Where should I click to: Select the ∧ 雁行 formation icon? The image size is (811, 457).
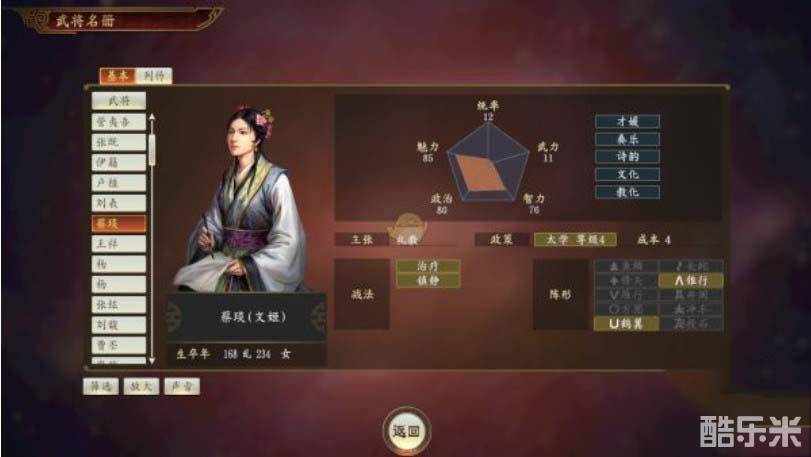[691, 281]
